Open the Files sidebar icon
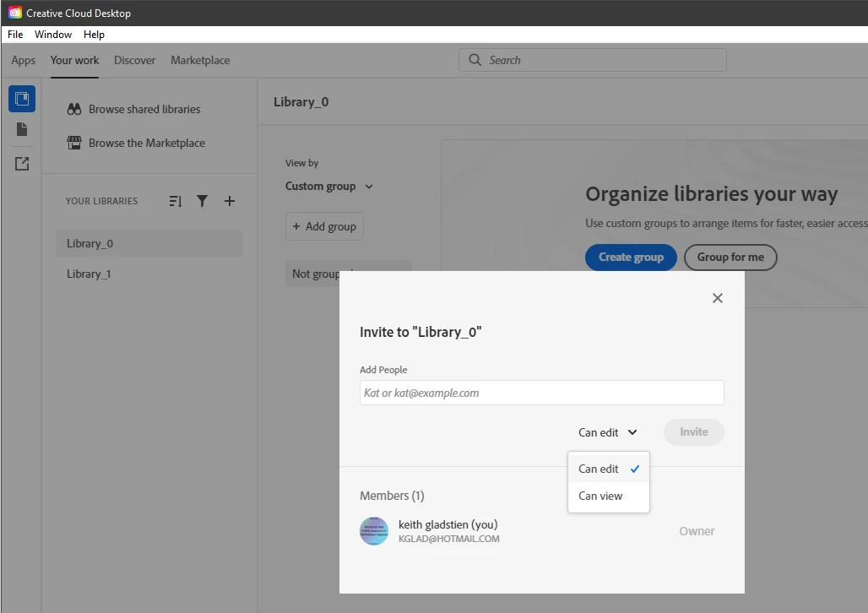This screenshot has width=868, height=613. (x=22, y=129)
